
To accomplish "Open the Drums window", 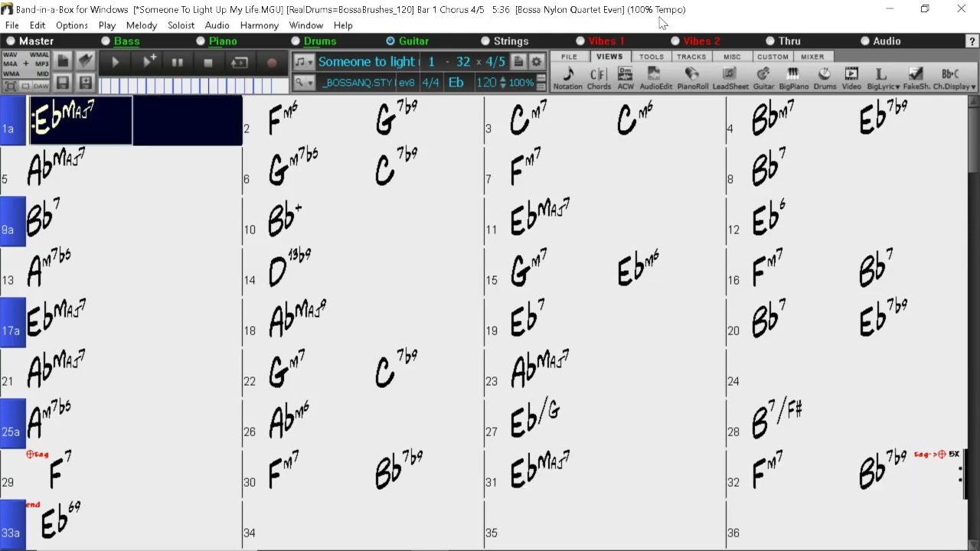I will (x=825, y=79).
